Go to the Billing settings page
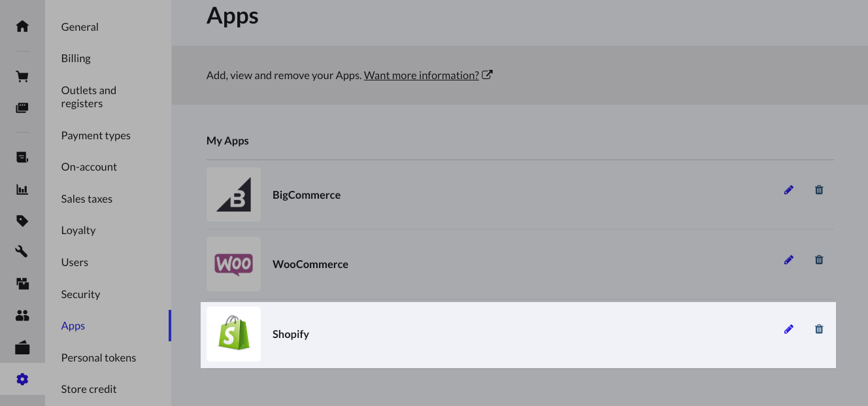 click(76, 58)
